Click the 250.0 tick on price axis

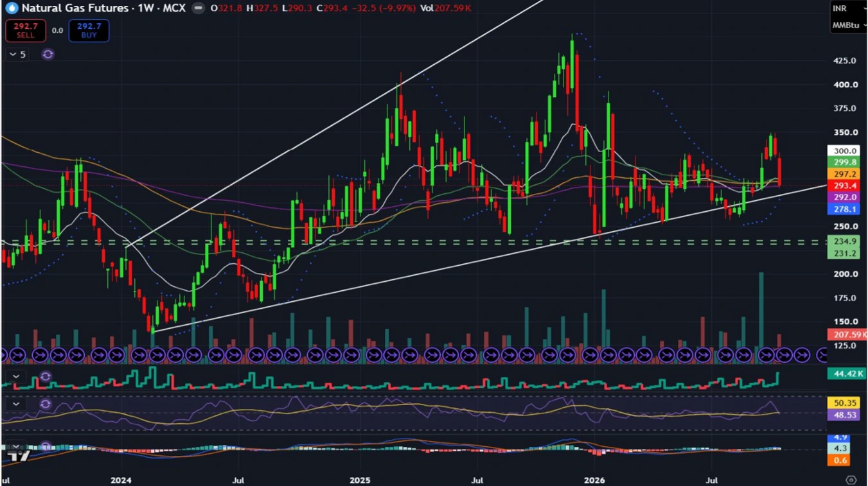pyautogui.click(x=844, y=227)
